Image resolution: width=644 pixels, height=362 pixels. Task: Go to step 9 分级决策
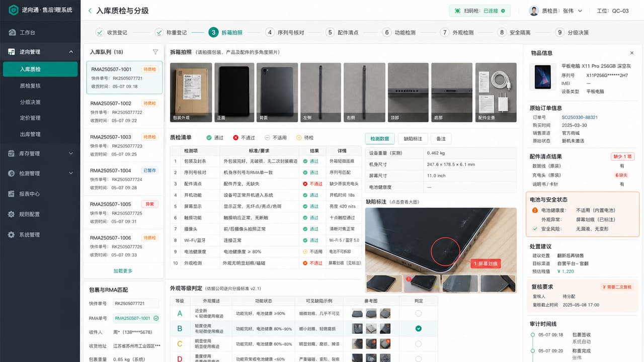(572, 32)
